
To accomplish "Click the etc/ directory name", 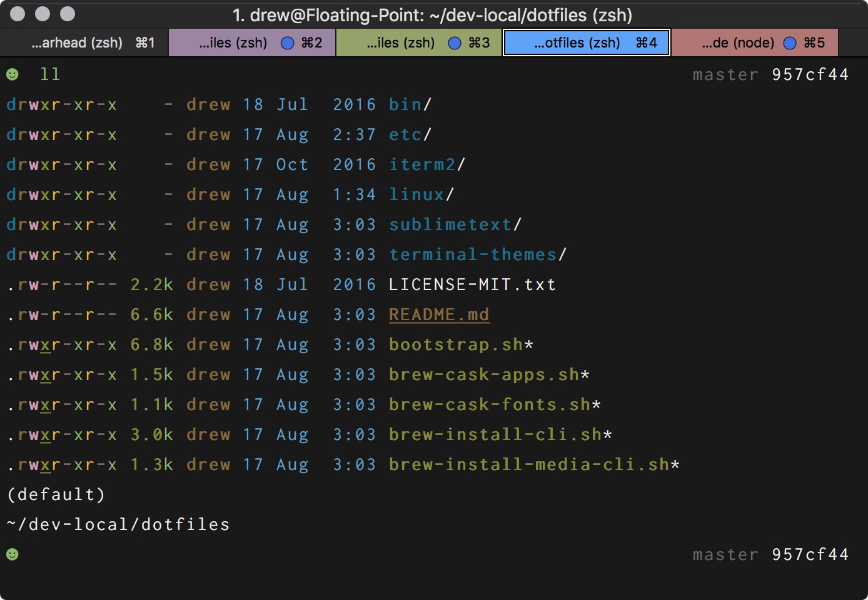I will tap(410, 134).
